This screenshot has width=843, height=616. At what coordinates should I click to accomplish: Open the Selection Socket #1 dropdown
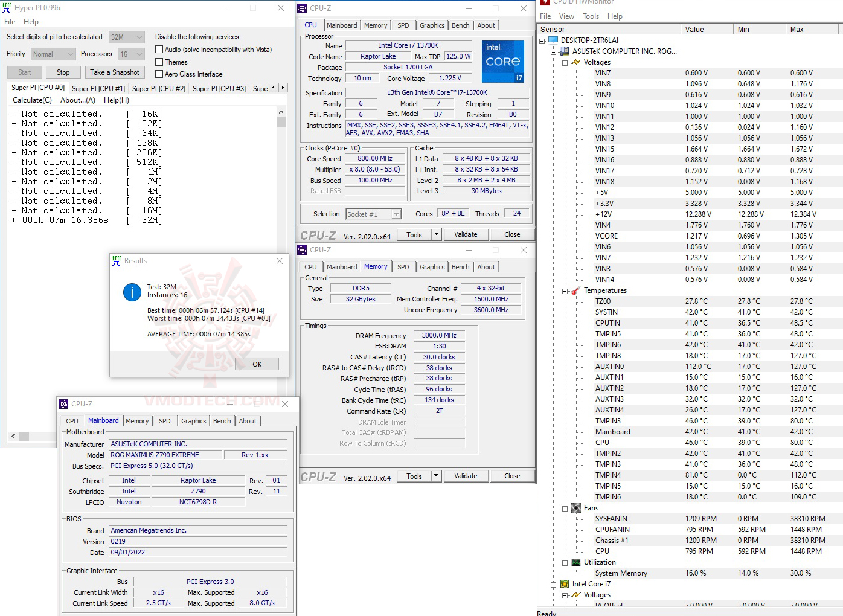point(374,214)
